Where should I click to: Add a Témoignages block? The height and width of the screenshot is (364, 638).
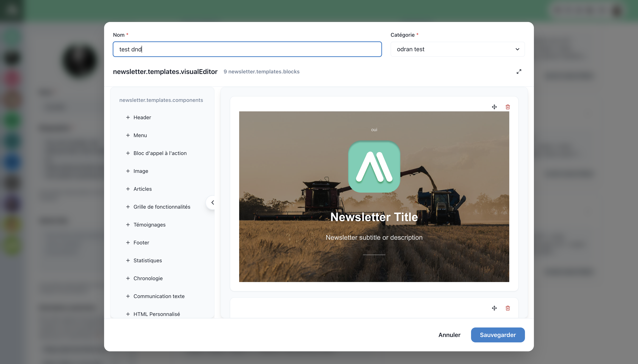click(149, 225)
